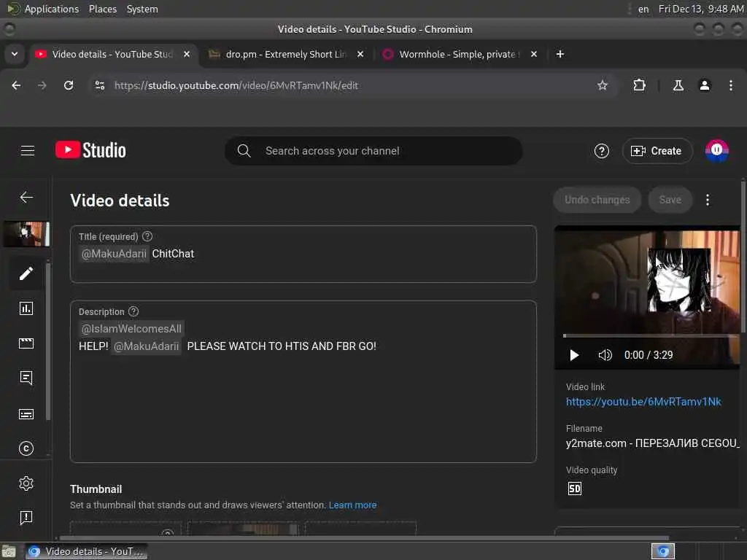Click the YouTube Studio logo
Viewport: 747px width, 560px height.
tap(90, 150)
